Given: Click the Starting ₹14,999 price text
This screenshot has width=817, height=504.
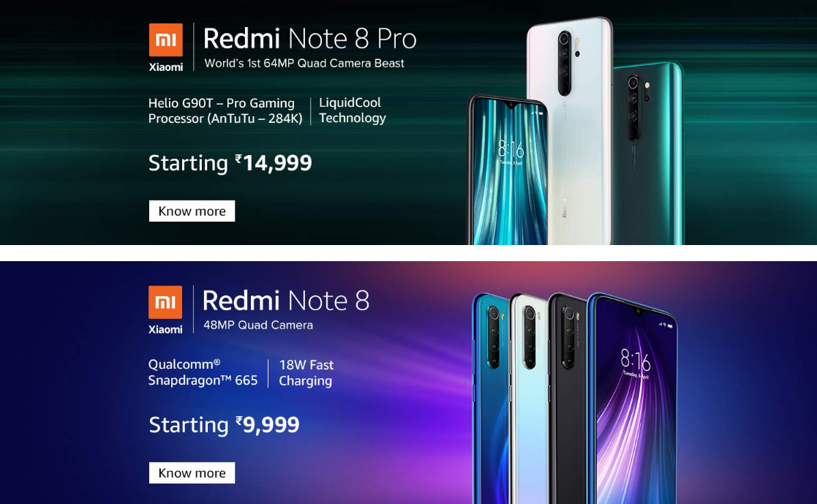Looking at the screenshot, I should point(230,163).
